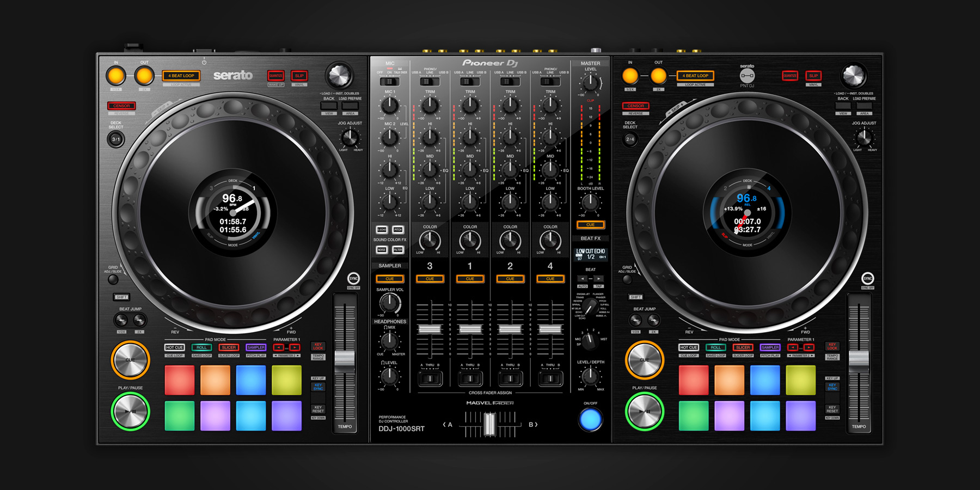Hit the left deck green PLAY/PAUSE button

click(x=130, y=412)
